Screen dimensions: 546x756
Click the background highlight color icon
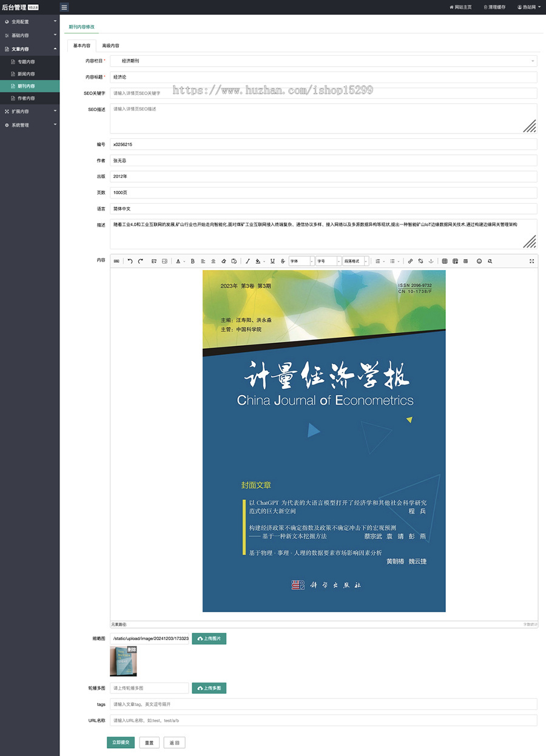pos(257,261)
